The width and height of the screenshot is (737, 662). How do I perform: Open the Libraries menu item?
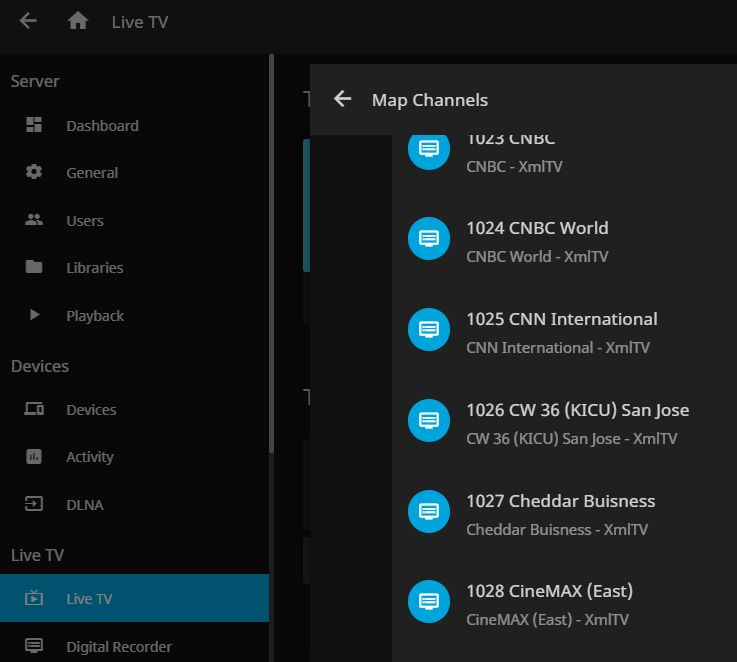click(x=134, y=268)
